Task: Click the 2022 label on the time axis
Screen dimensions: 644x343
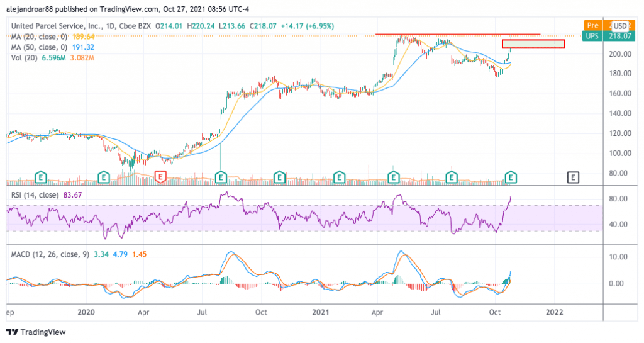Action: click(x=555, y=312)
